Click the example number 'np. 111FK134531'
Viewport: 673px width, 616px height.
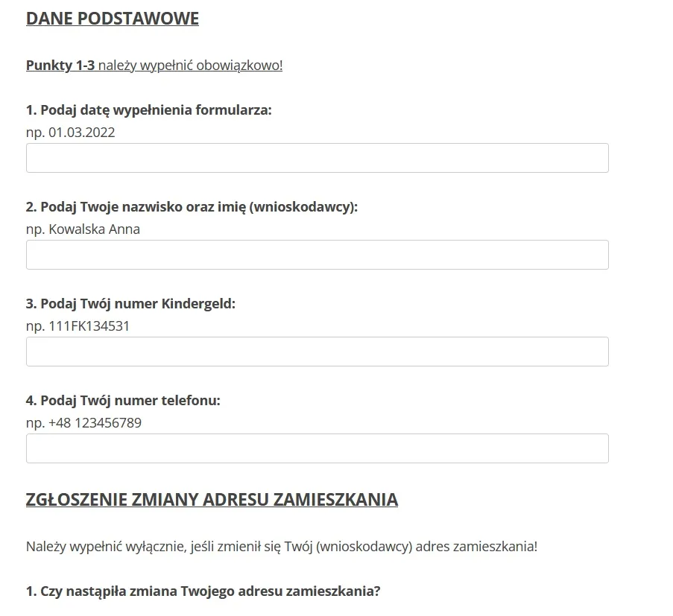[78, 326]
